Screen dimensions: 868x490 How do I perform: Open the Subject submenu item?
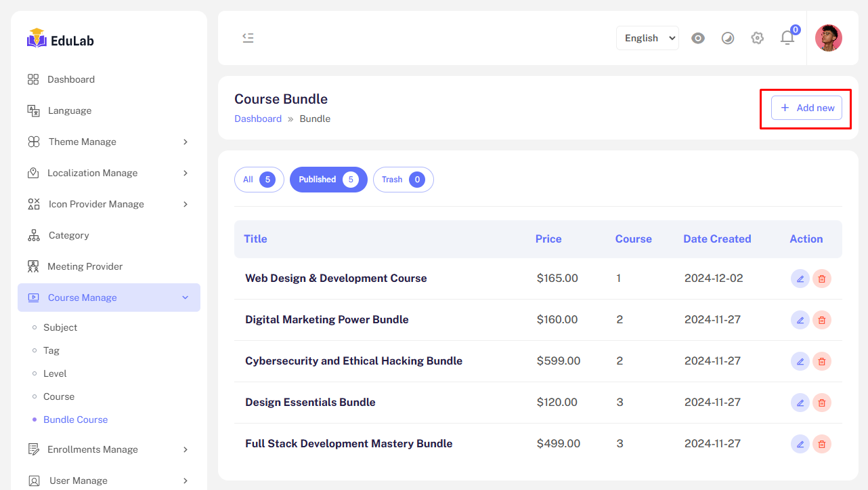(x=60, y=327)
